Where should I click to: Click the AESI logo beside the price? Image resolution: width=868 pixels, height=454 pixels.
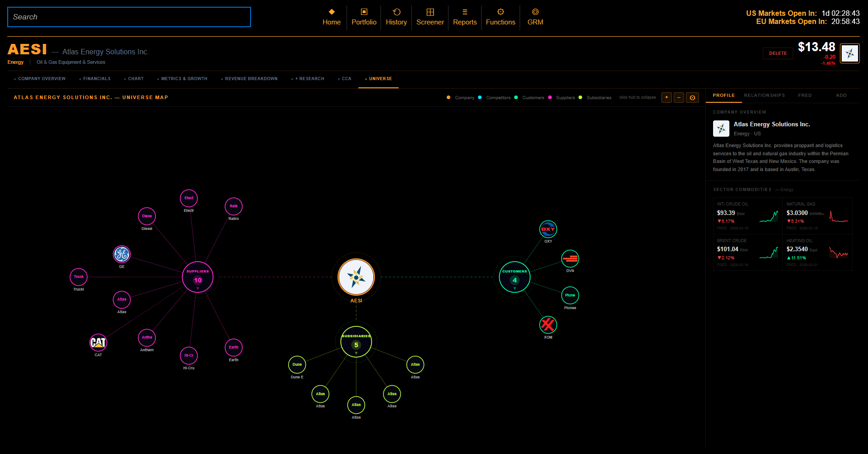point(850,53)
